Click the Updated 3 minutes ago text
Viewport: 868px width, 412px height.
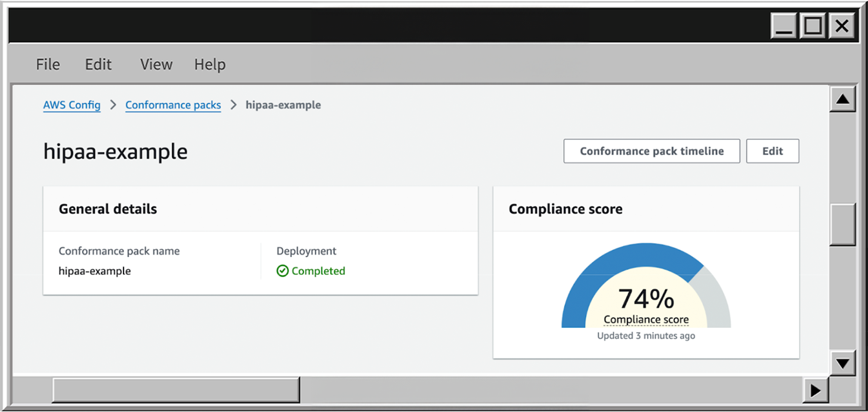tap(646, 335)
